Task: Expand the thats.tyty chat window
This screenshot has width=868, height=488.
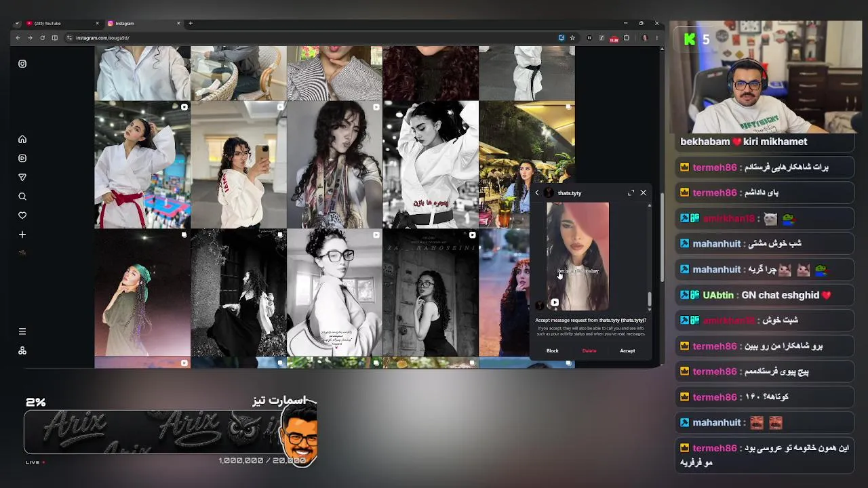Action: [631, 193]
